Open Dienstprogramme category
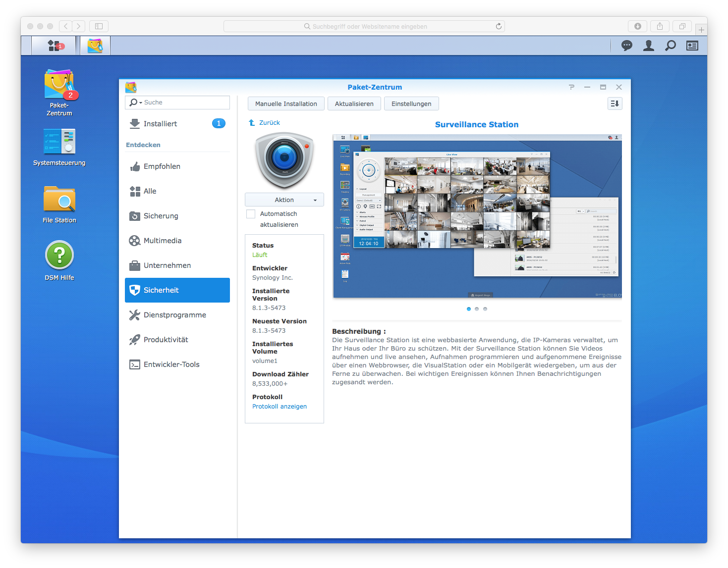This screenshot has width=728, height=568. tap(177, 315)
